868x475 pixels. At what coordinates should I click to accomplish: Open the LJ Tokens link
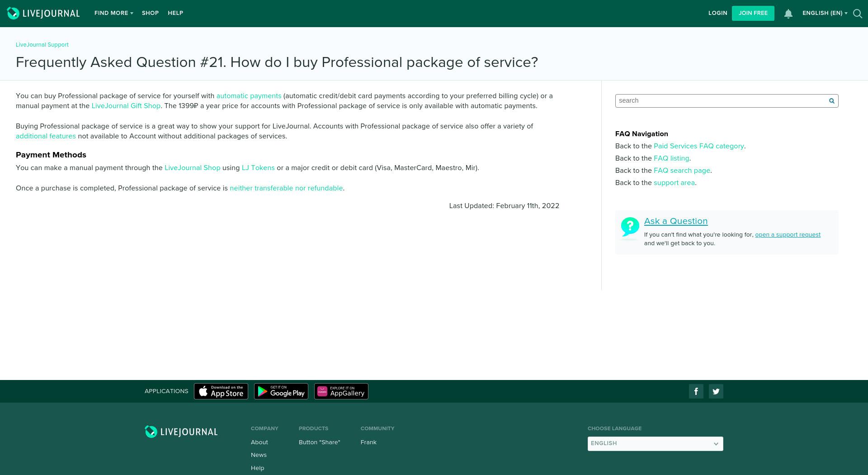[x=258, y=168]
